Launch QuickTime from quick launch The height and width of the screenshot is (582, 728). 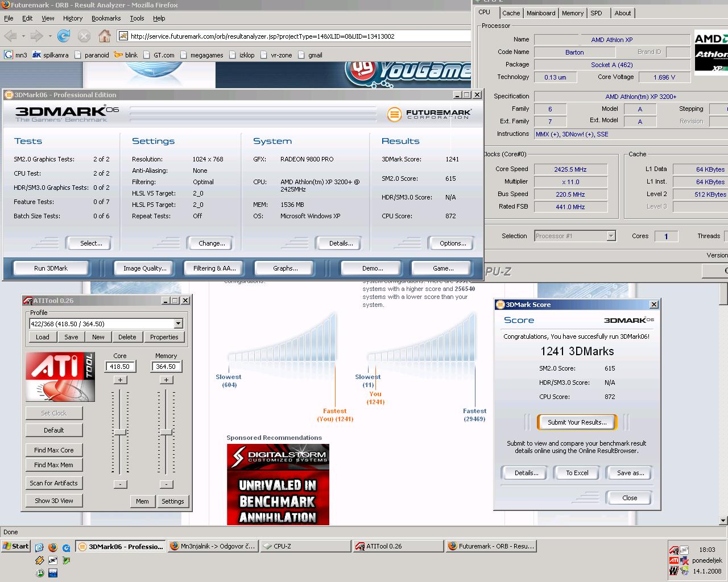click(x=67, y=548)
